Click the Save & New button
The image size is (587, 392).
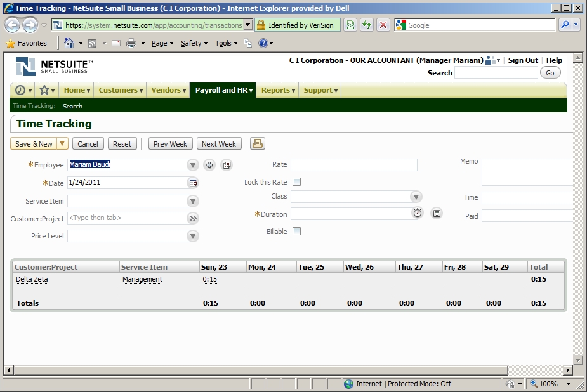point(34,143)
